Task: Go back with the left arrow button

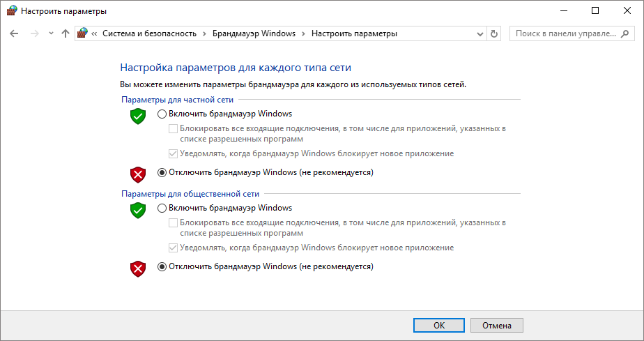Action: tap(15, 33)
